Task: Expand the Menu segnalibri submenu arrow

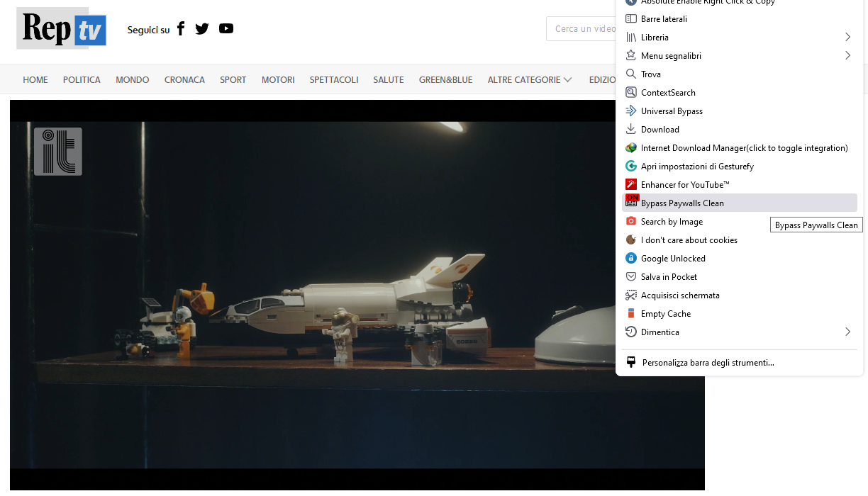Action: (x=847, y=55)
